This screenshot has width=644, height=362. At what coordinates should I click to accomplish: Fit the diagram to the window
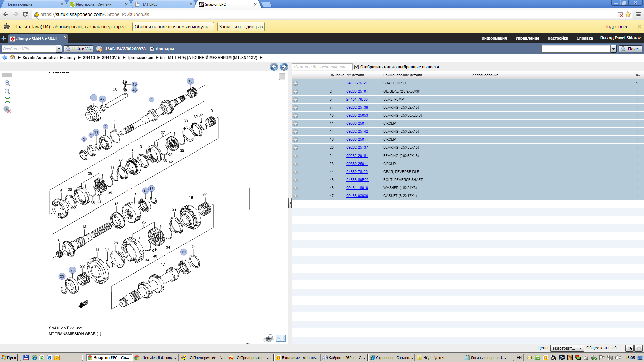point(7,100)
